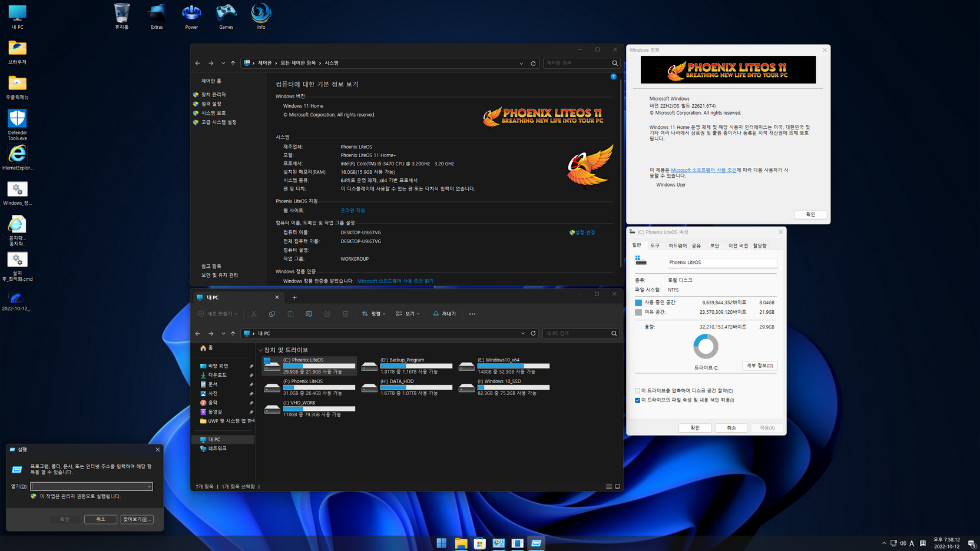Click the Rename icon in 내 PC toolbar
Screen dimensions: 980x551
click(309, 314)
